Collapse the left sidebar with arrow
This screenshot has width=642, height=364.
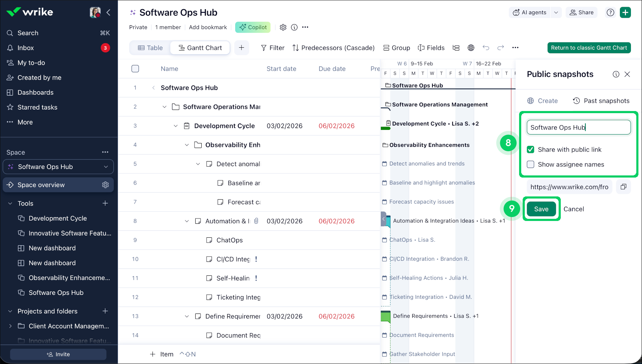[x=108, y=12]
